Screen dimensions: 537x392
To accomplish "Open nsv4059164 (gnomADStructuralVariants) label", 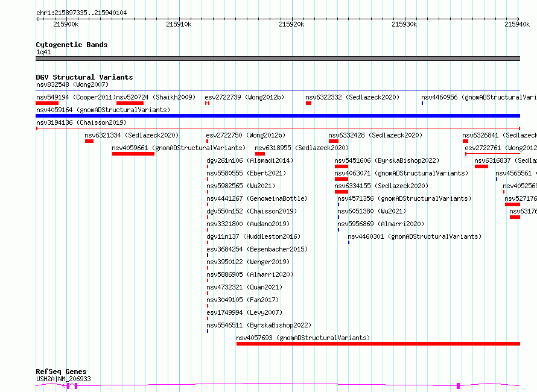I will tap(103, 110).
